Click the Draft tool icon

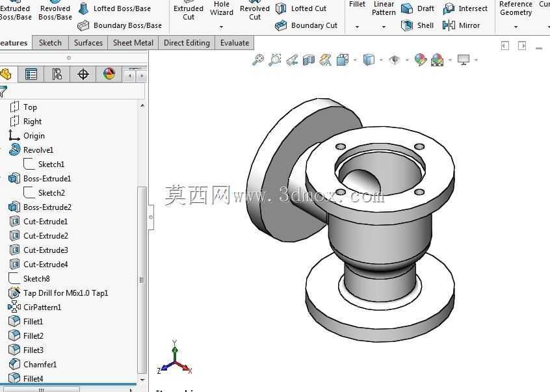tap(407, 8)
